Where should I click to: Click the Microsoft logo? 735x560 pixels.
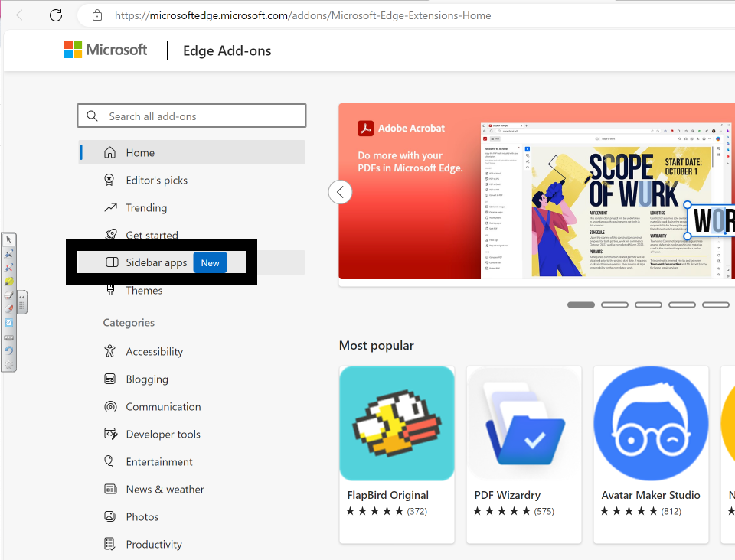point(106,50)
